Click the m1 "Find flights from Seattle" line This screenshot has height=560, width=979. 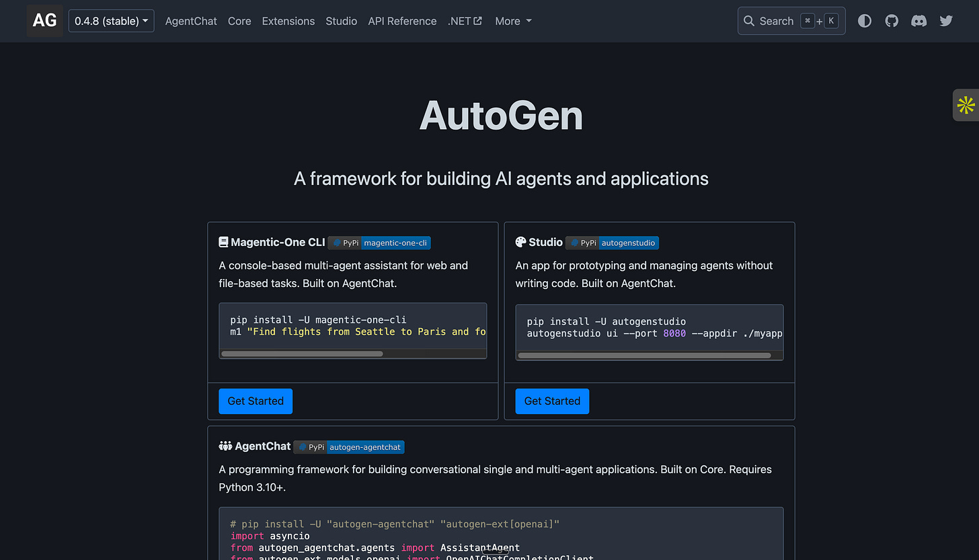click(x=358, y=331)
